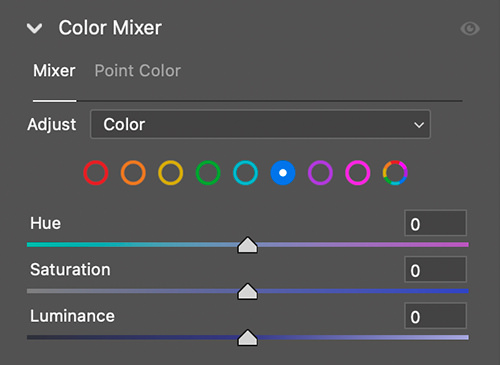The width and height of the screenshot is (500, 365).
Task: Click the Hue value field
Action: coord(435,223)
